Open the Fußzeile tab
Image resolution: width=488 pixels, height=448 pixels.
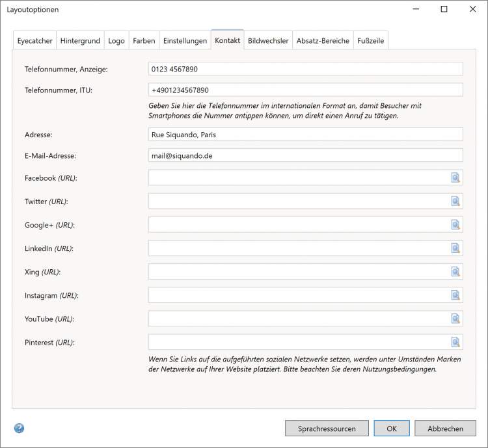click(370, 40)
